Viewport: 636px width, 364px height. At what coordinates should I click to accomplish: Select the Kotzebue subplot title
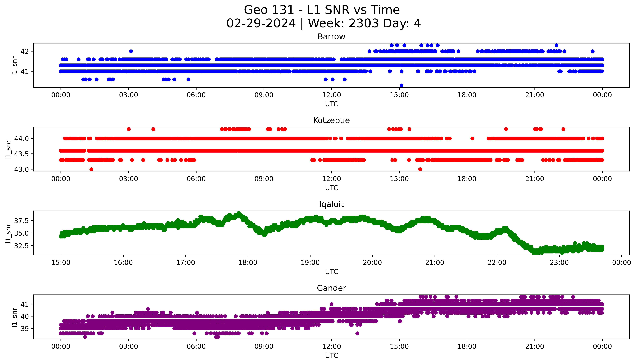[x=331, y=120]
